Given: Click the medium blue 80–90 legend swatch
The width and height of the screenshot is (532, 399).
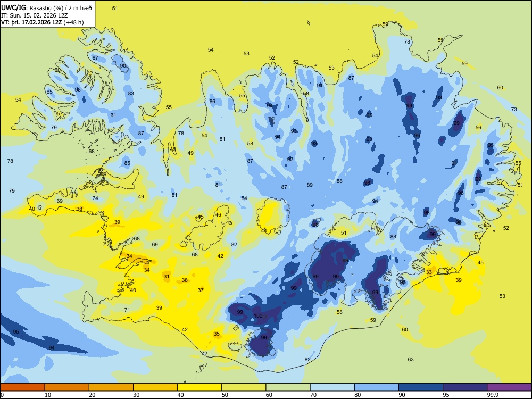Looking at the screenshot, I should tap(377, 387).
